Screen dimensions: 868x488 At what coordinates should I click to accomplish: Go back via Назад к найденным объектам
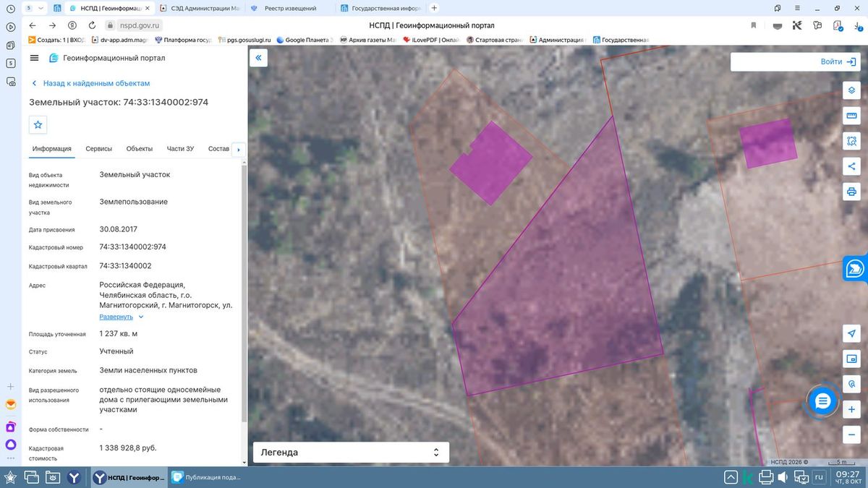point(90,83)
